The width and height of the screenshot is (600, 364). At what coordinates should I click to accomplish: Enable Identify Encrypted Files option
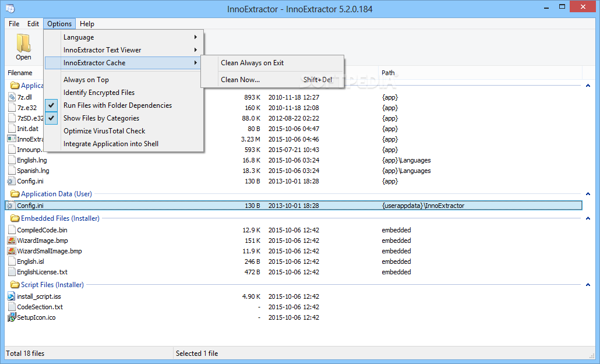coord(124,93)
